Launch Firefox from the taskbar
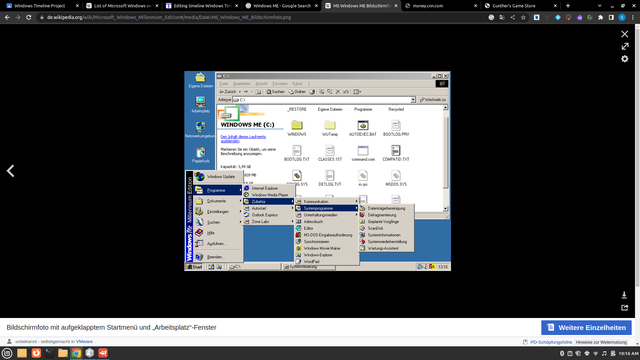The width and height of the screenshot is (640, 360). [x=36, y=353]
